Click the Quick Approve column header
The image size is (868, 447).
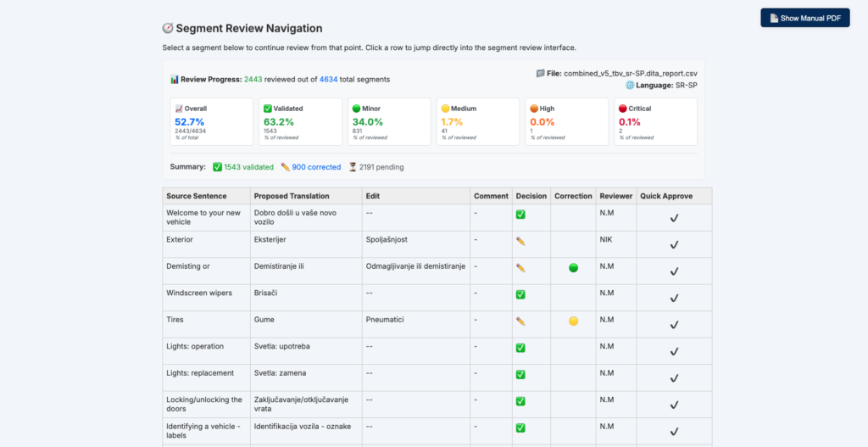point(665,196)
